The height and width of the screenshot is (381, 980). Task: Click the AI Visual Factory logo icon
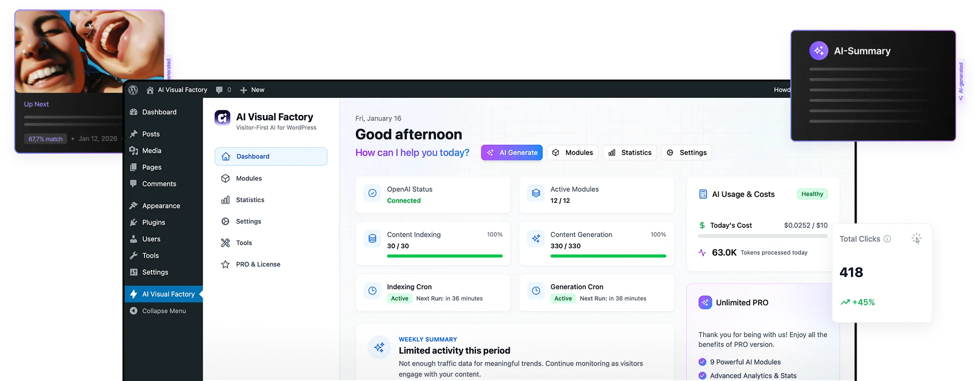[222, 117]
